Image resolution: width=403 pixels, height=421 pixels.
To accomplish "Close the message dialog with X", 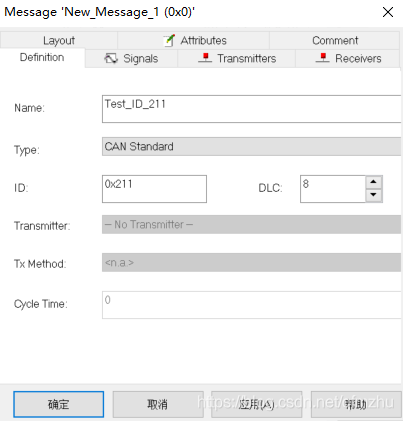I will coord(388,12).
